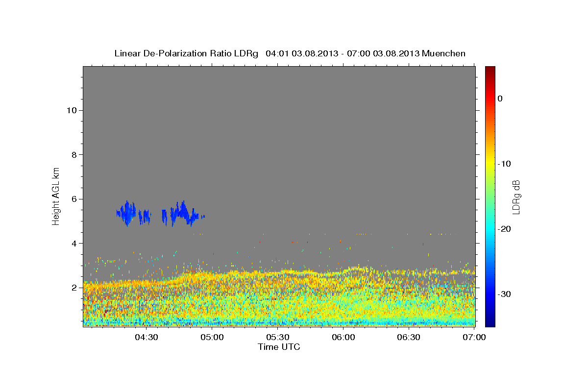Click the height tick label 2
The width and height of the screenshot is (588, 392).
tap(74, 288)
